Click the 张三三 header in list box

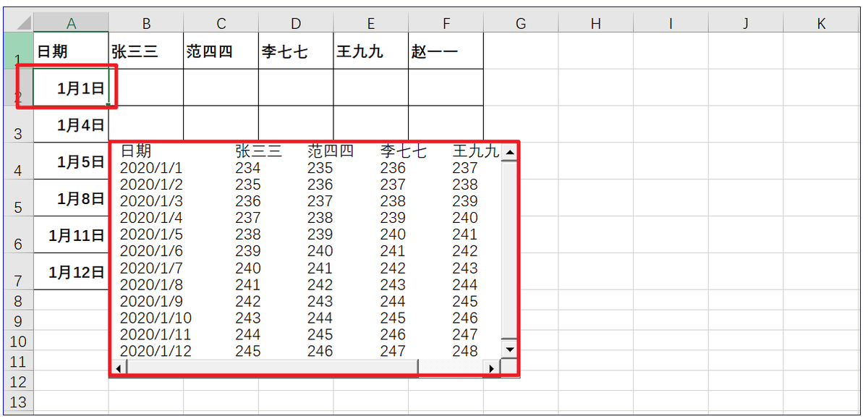[x=258, y=151]
